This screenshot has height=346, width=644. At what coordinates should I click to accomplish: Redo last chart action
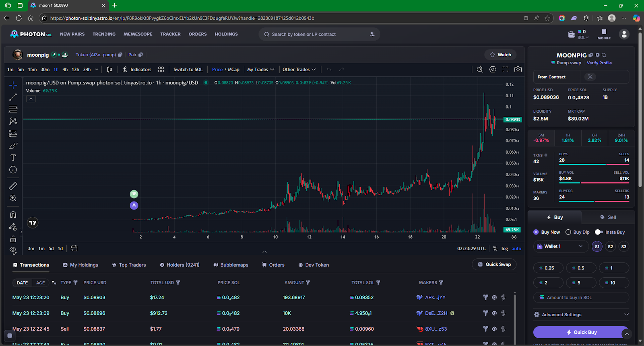(x=342, y=70)
